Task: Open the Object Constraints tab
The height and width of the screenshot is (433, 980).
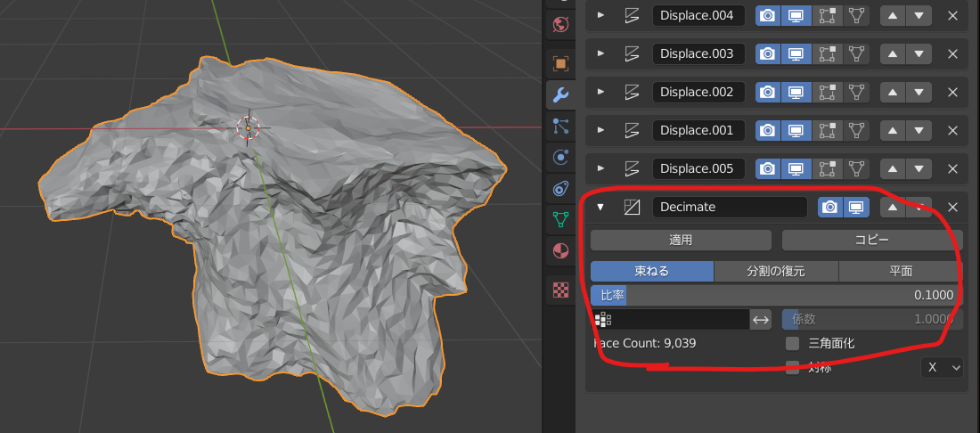Action: coord(560,189)
